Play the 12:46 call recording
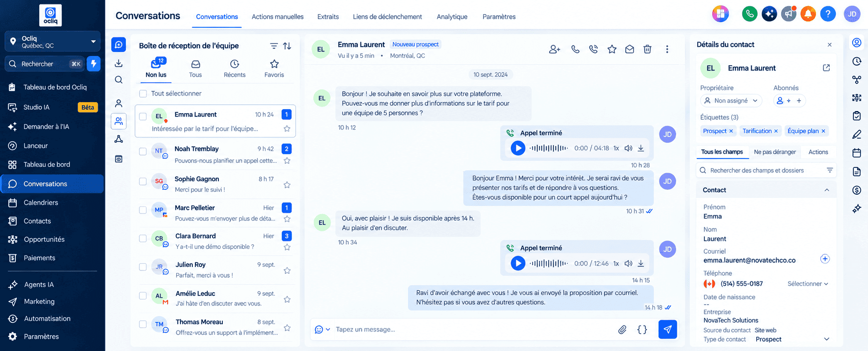The width and height of the screenshot is (868, 351). [x=518, y=263]
